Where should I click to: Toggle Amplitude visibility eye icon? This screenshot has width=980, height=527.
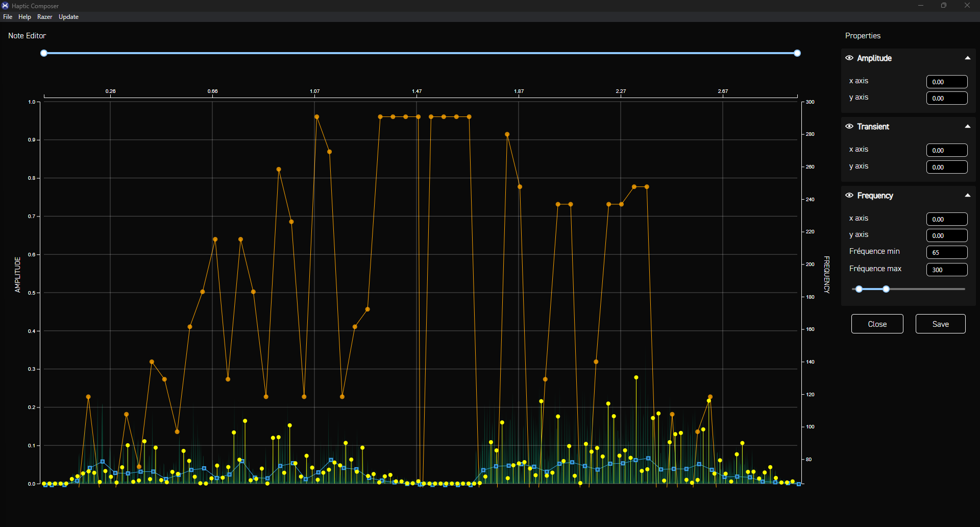point(849,58)
